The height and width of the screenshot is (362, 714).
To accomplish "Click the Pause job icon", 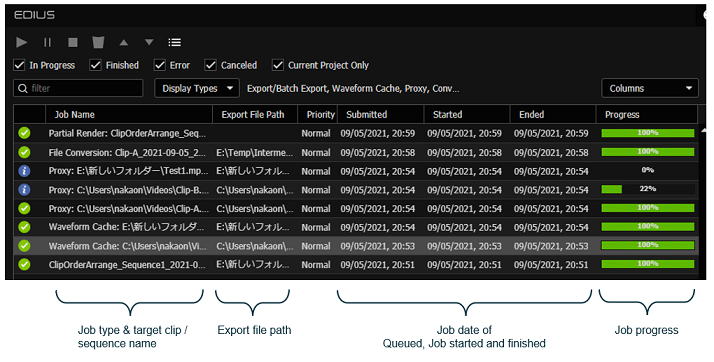I will click(47, 42).
